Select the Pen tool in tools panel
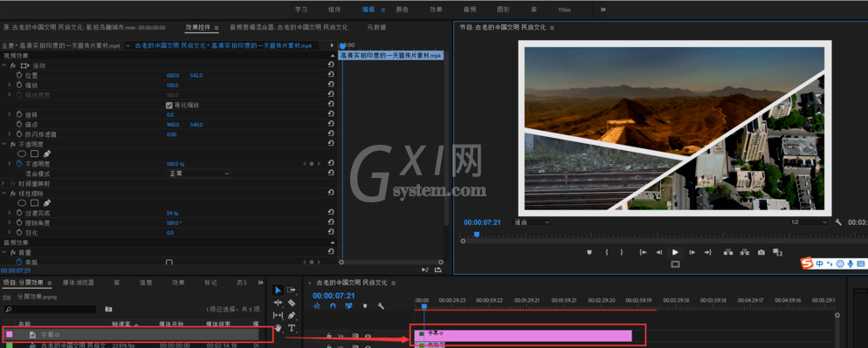 [x=292, y=316]
